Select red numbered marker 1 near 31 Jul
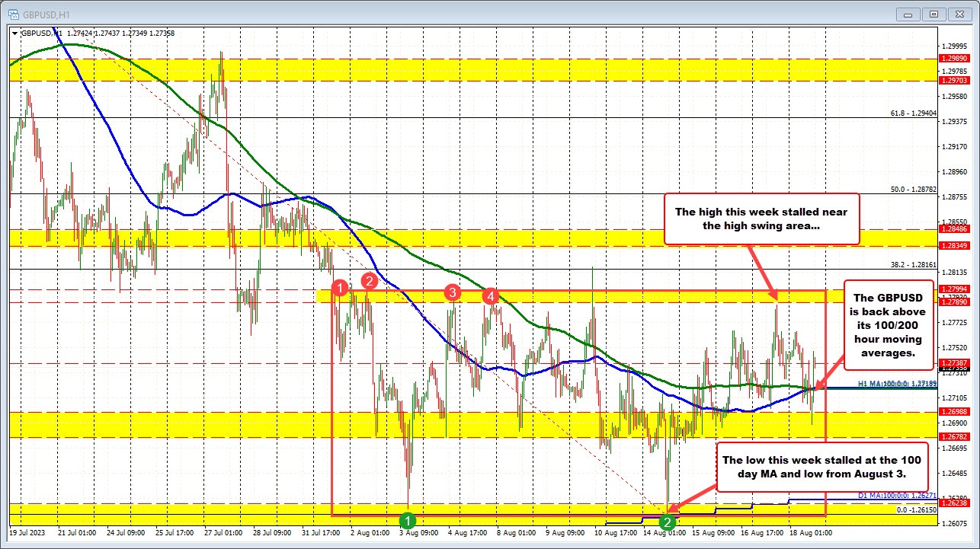The width and height of the screenshot is (980, 549). tap(340, 288)
